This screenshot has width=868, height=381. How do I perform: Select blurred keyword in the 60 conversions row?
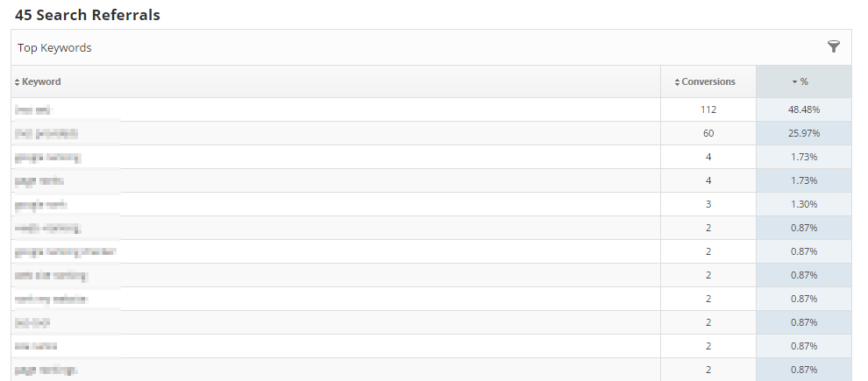pyautogui.click(x=46, y=133)
